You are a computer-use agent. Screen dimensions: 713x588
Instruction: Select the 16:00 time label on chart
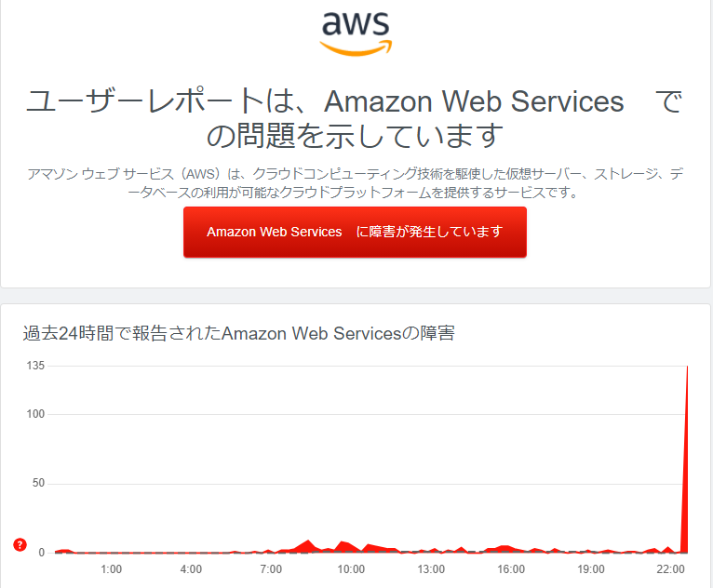pyautogui.click(x=511, y=568)
